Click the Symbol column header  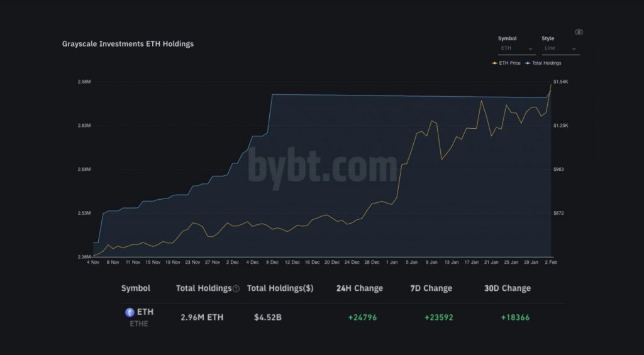(136, 288)
